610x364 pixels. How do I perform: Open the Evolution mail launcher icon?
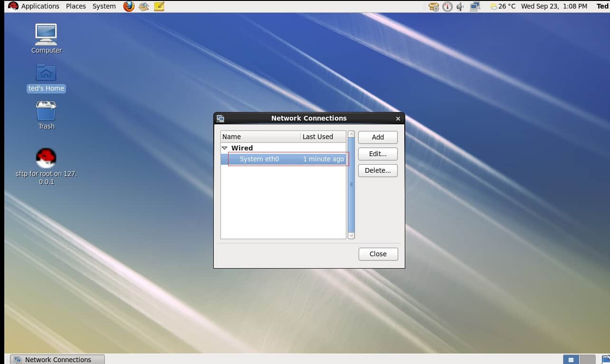[x=144, y=6]
